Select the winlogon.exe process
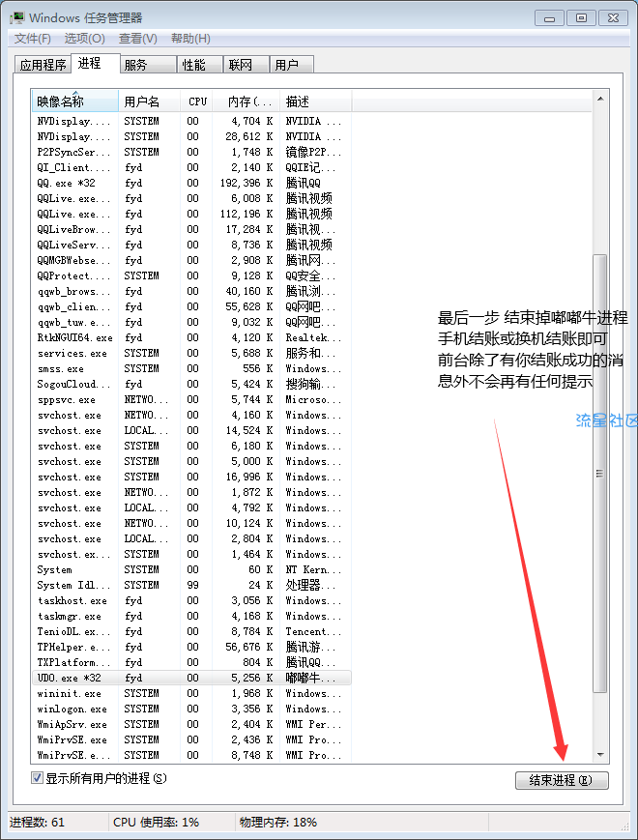 191,709
